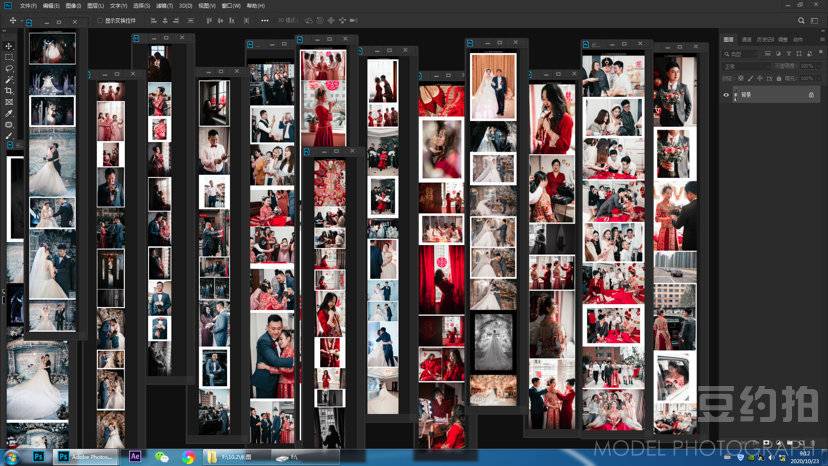This screenshot has width=828, height=466.
Task: Open the 视图(V) menu
Action: click(208, 6)
